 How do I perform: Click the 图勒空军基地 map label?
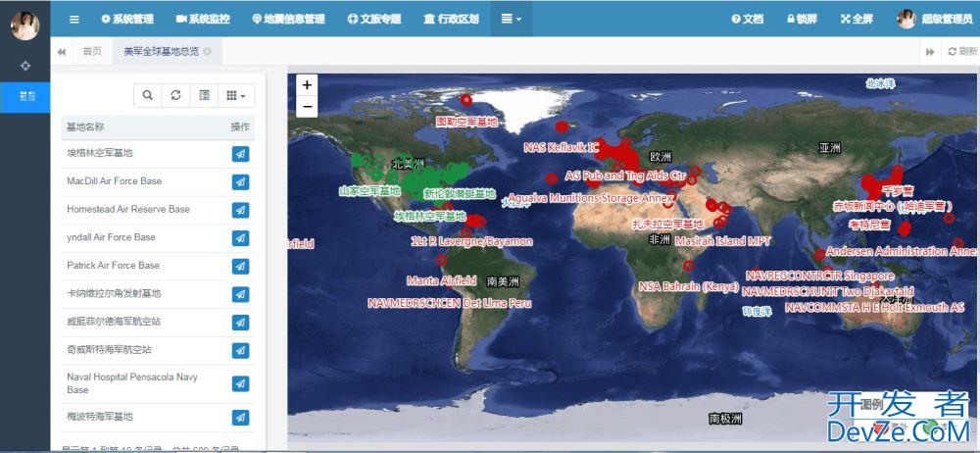pos(466,122)
